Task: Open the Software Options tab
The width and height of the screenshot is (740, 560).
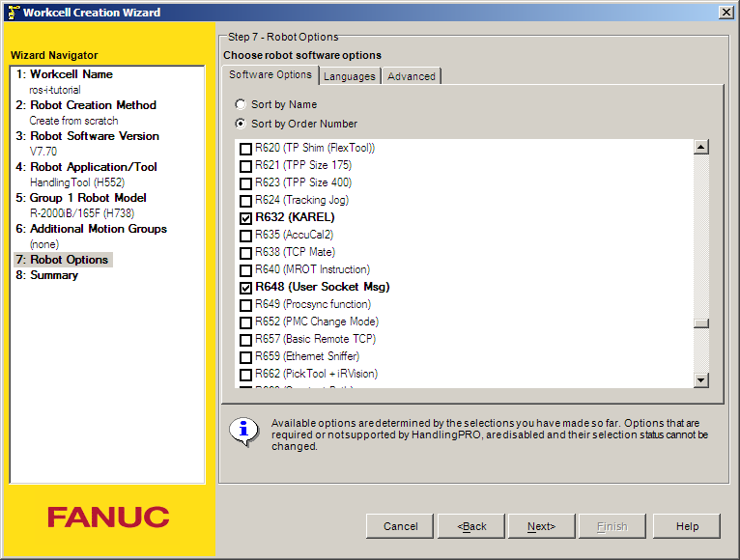Action: tap(270, 74)
